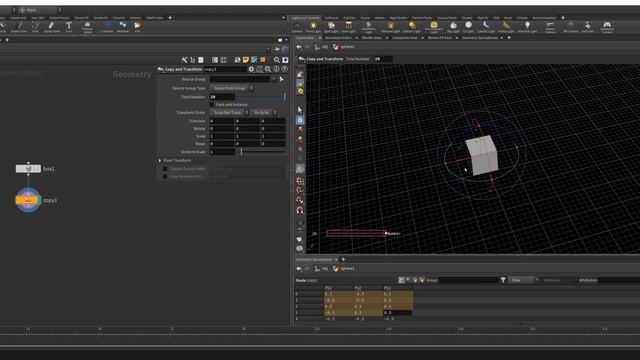Switch to Animation Editor tab

[338, 38]
